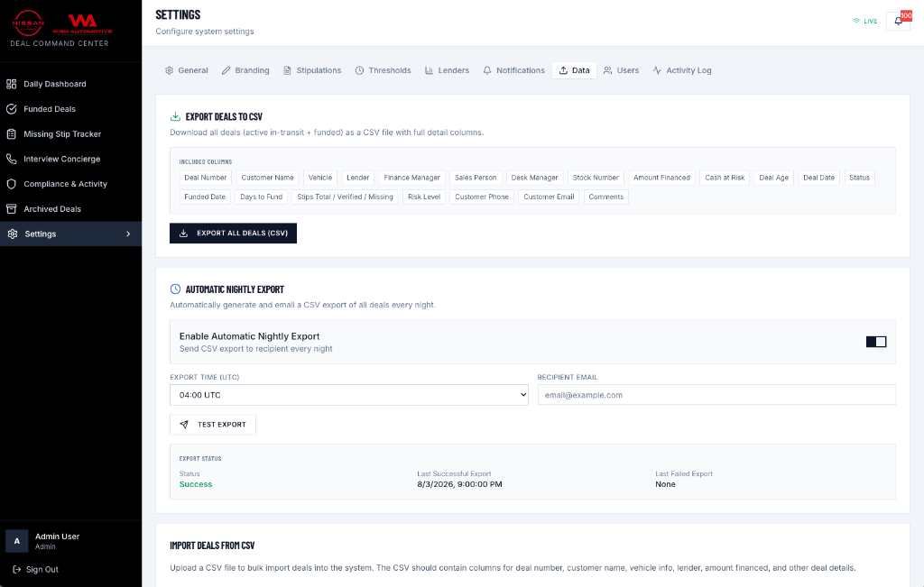Image resolution: width=924 pixels, height=587 pixels.
Task: Click the Finance Manager column chip
Action: [x=411, y=178]
